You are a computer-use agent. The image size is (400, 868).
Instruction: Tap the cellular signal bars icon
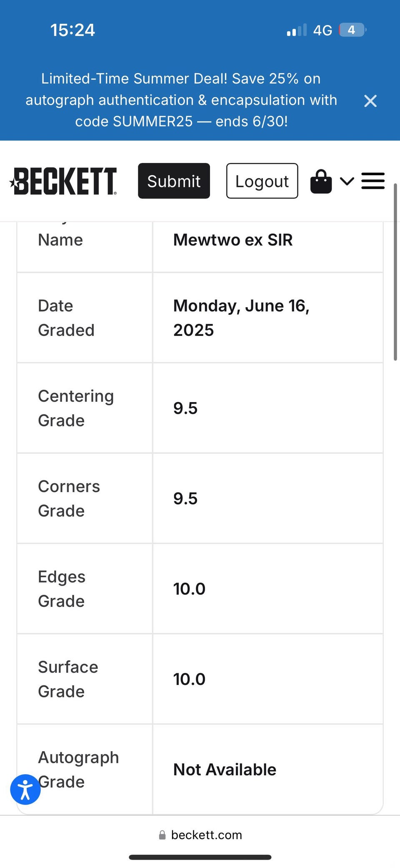297,30
